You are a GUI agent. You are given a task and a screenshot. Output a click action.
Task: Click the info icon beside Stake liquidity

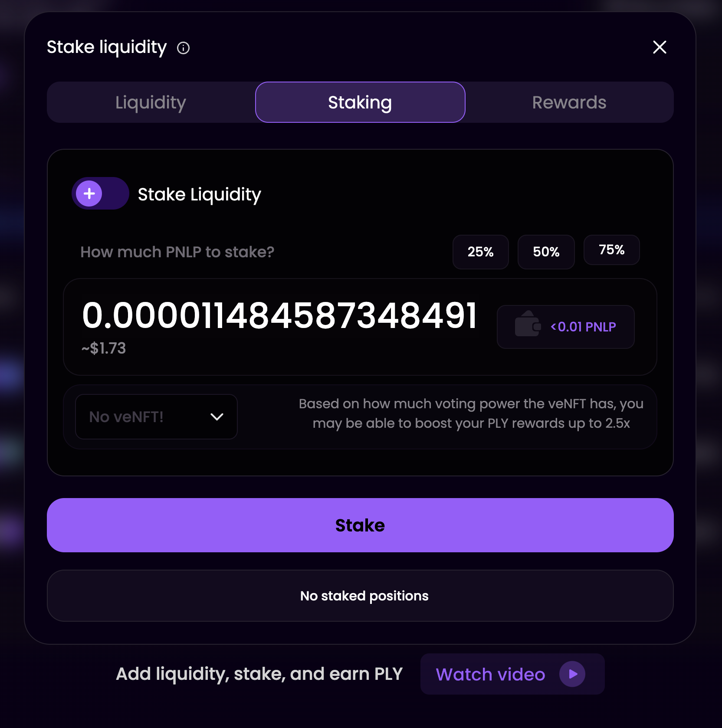(183, 48)
